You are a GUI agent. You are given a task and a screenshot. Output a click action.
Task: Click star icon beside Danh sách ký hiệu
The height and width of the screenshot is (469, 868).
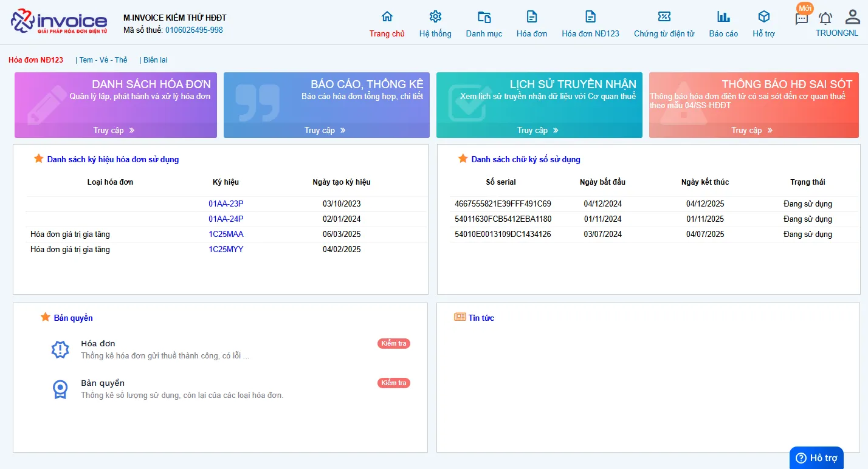click(39, 159)
